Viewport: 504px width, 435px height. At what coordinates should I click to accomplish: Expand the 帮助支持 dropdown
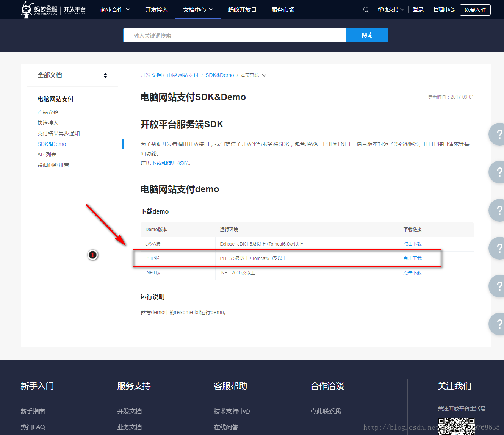pyautogui.click(x=391, y=9)
